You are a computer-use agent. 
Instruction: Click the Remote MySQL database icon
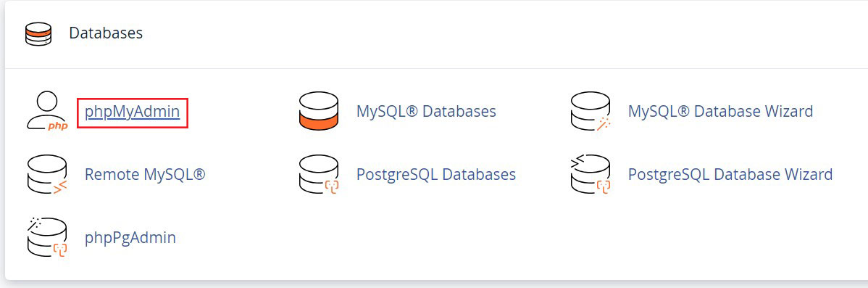[46, 175]
